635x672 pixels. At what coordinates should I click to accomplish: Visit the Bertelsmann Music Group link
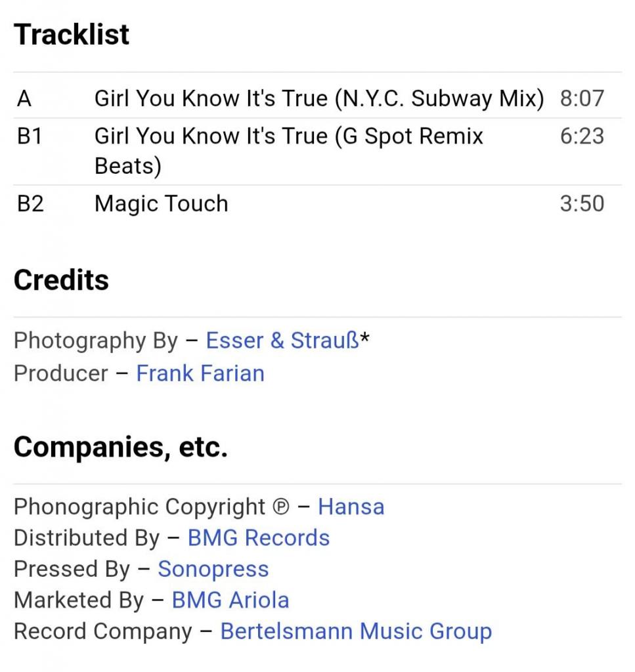point(356,631)
